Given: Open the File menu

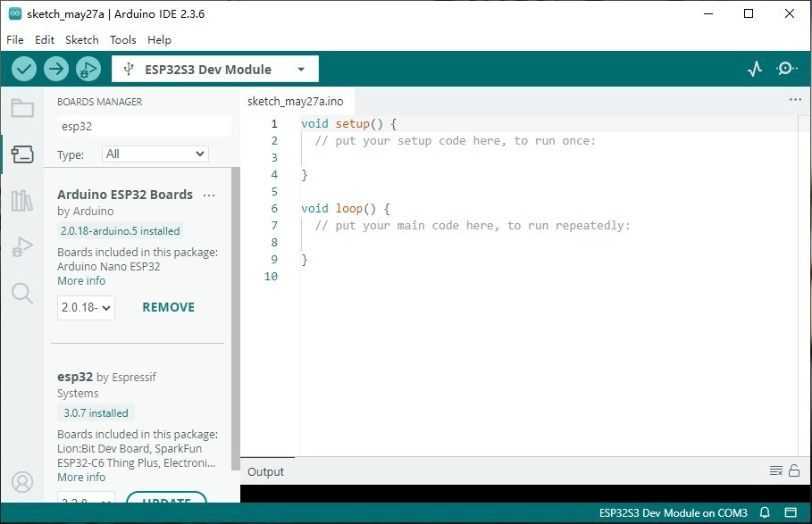Looking at the screenshot, I should click(15, 40).
